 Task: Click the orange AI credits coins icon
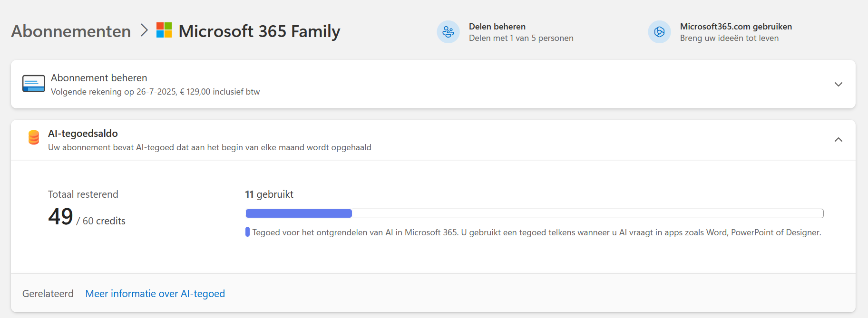click(34, 137)
